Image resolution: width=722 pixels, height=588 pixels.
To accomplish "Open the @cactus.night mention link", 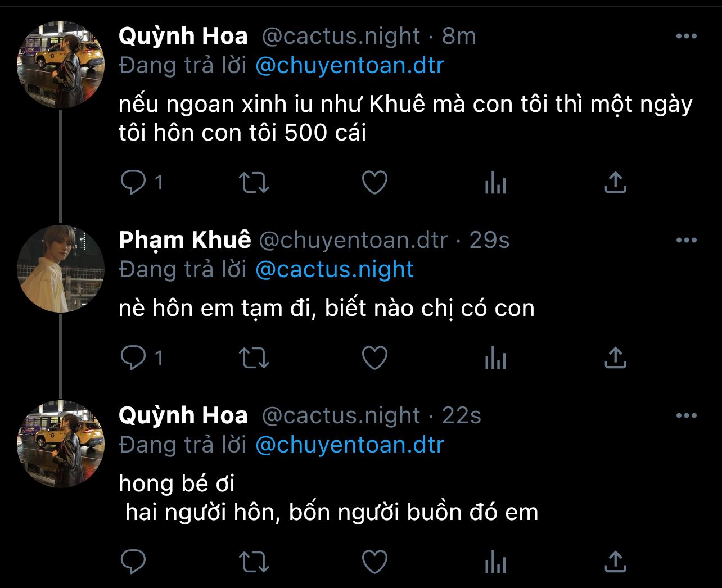I will pyautogui.click(x=335, y=270).
